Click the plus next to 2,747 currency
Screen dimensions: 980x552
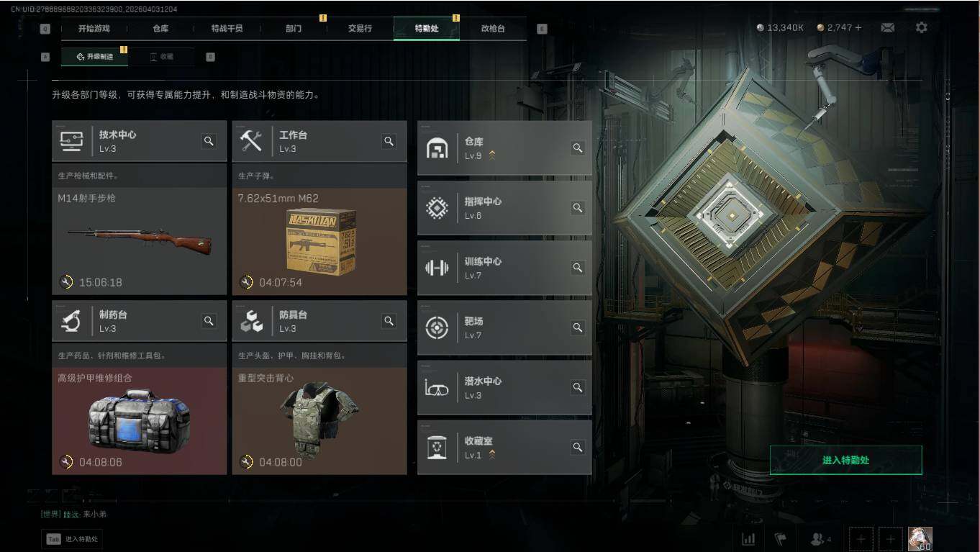click(x=858, y=27)
